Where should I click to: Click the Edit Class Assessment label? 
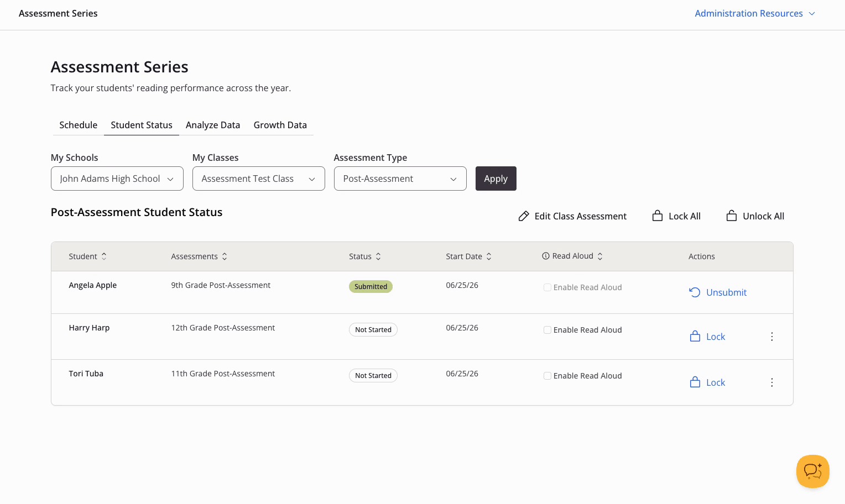[x=581, y=216]
